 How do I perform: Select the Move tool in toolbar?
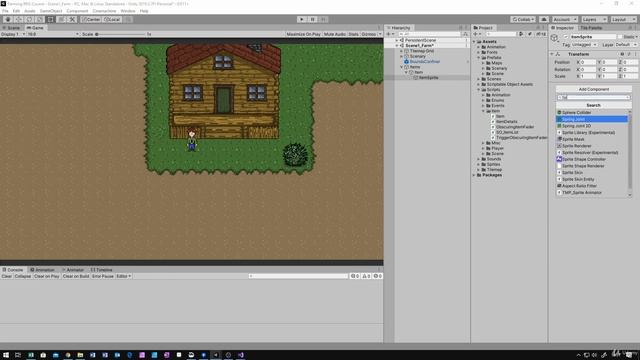click(18, 19)
